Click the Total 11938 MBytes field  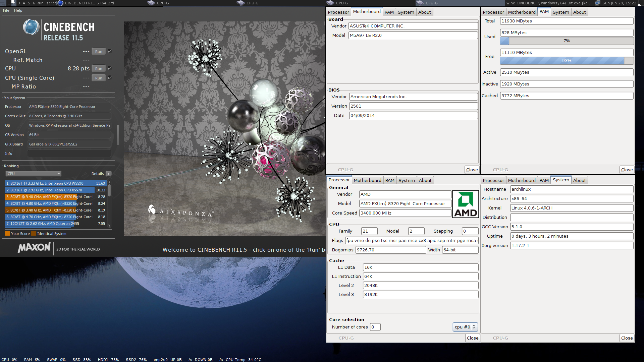click(567, 21)
